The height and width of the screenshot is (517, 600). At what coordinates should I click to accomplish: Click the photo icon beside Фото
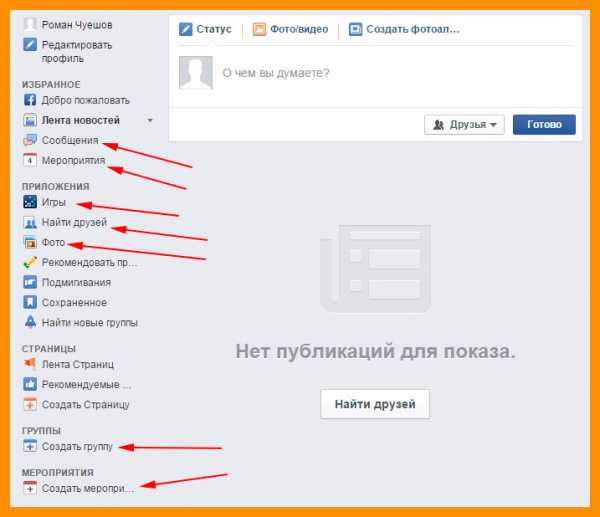pyautogui.click(x=30, y=242)
